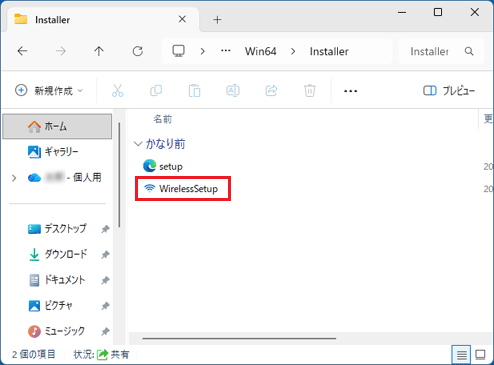Unpin ピクチャ via its pin icon
494x365 pixels.
(x=105, y=306)
